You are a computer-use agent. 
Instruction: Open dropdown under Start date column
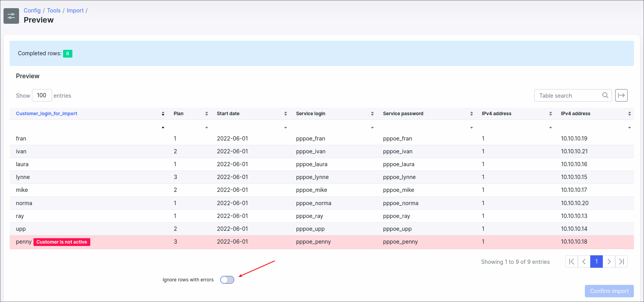285,128
